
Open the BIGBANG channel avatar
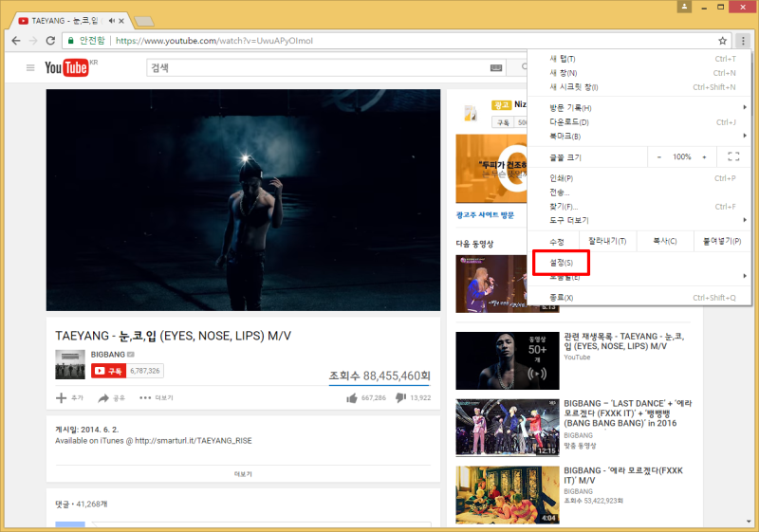click(70, 364)
